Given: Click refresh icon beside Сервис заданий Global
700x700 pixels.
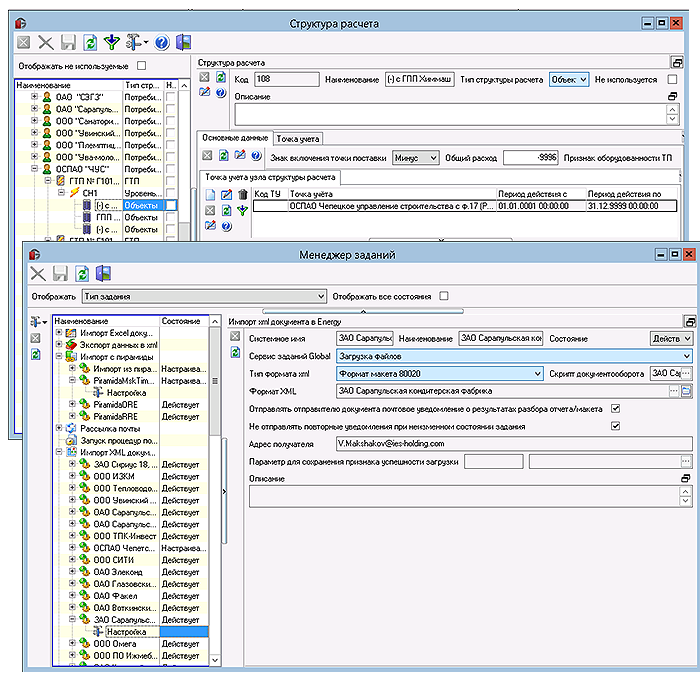Looking at the screenshot, I should pyautogui.click(x=235, y=353).
